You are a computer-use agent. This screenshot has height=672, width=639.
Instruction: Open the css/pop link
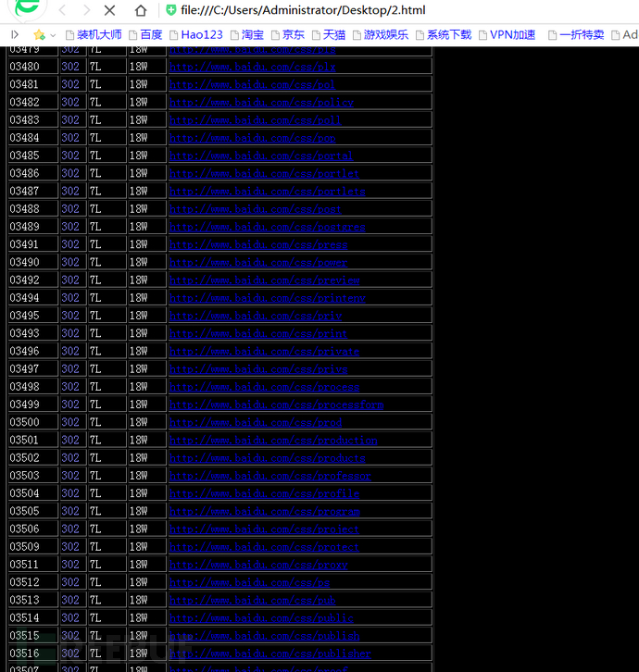[x=252, y=138]
